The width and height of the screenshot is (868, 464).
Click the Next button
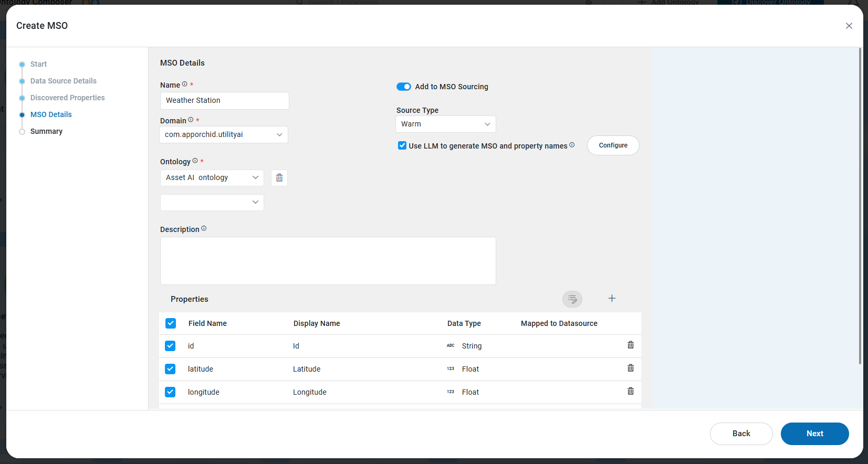click(x=815, y=434)
